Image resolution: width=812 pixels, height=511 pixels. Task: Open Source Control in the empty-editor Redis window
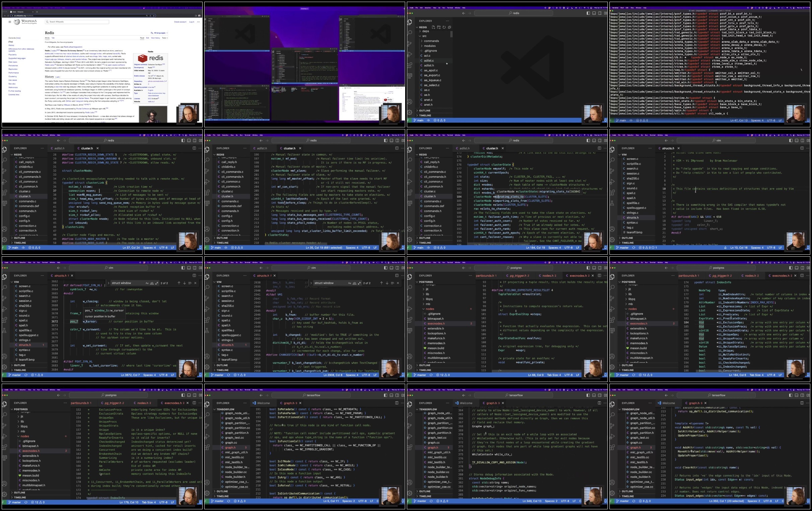(410, 44)
